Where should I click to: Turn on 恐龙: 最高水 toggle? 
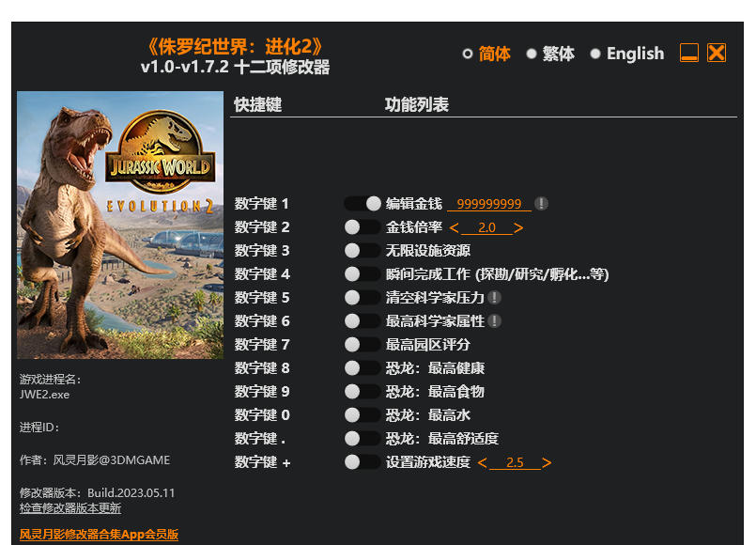(x=363, y=414)
